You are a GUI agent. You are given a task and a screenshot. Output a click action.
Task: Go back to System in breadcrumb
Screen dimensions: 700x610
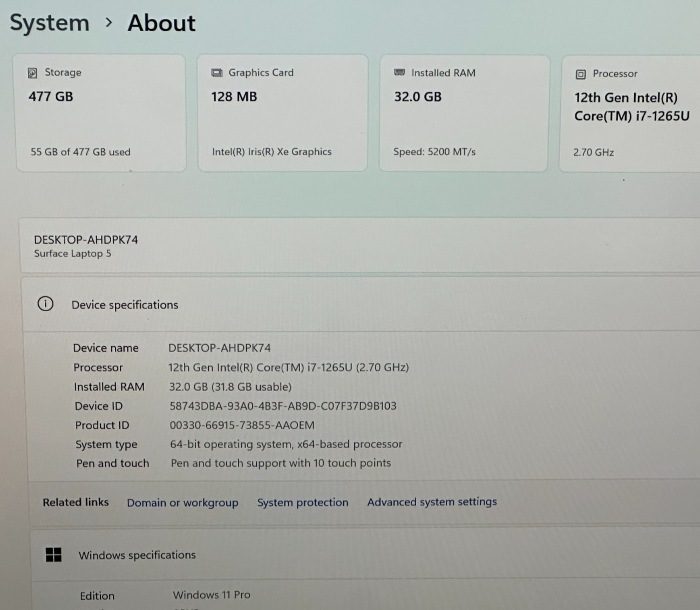coord(50,23)
